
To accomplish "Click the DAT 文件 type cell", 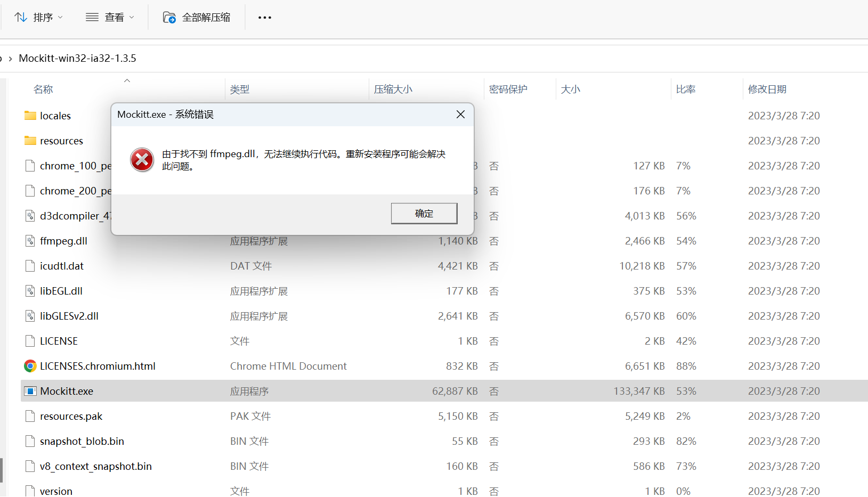I will [251, 266].
